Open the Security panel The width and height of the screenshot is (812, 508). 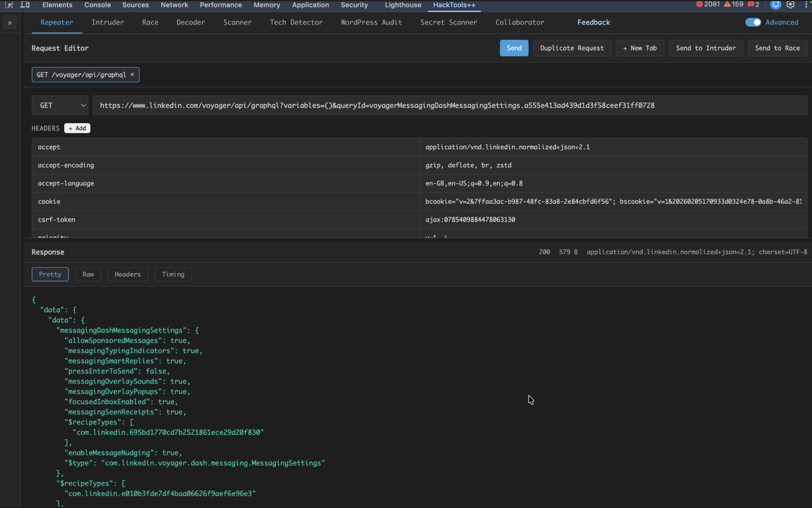[355, 4]
